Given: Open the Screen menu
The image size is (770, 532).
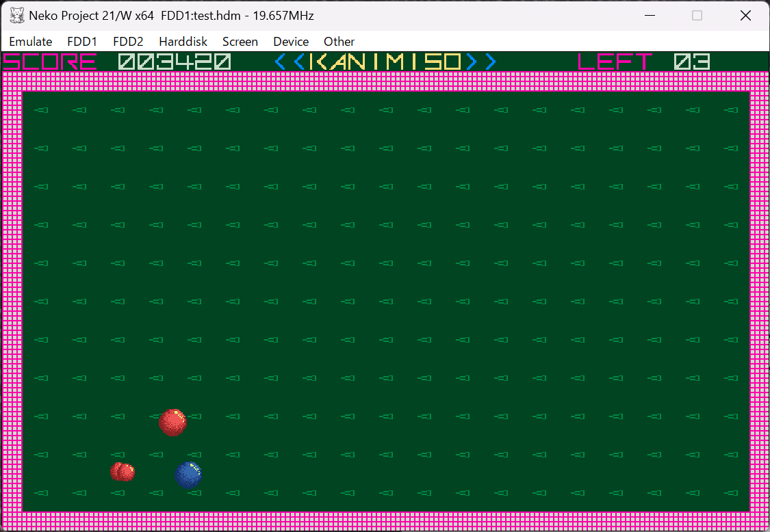Looking at the screenshot, I should 240,42.
